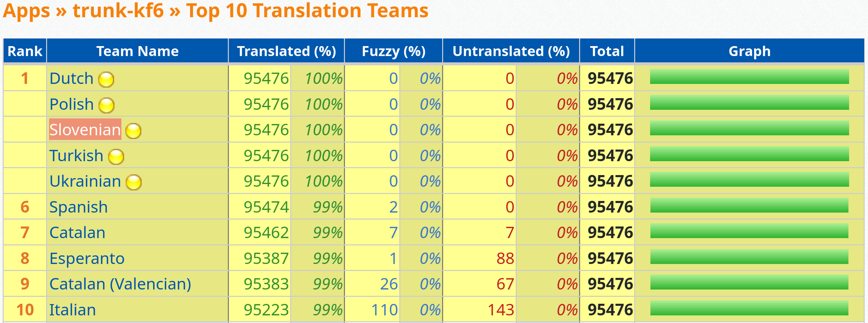Image resolution: width=868 pixels, height=323 pixels.
Task: Click the Italian progress graph bar
Action: (749, 308)
